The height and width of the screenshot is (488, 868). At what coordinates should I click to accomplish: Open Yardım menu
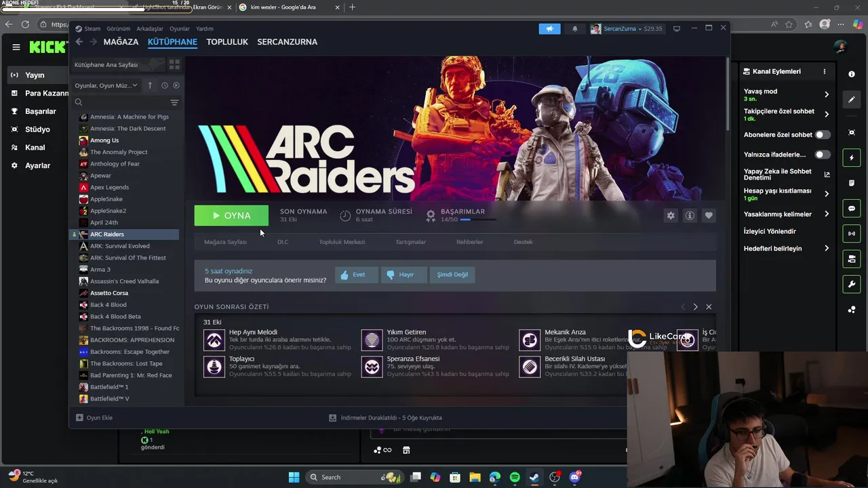[x=205, y=28]
